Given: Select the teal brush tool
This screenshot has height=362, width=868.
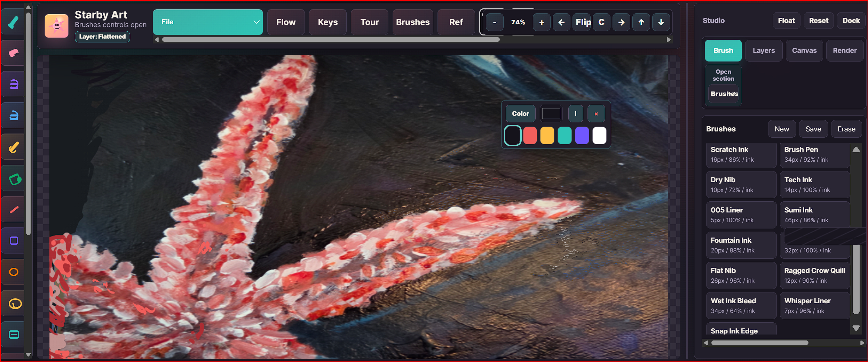Looking at the screenshot, I should point(13,22).
